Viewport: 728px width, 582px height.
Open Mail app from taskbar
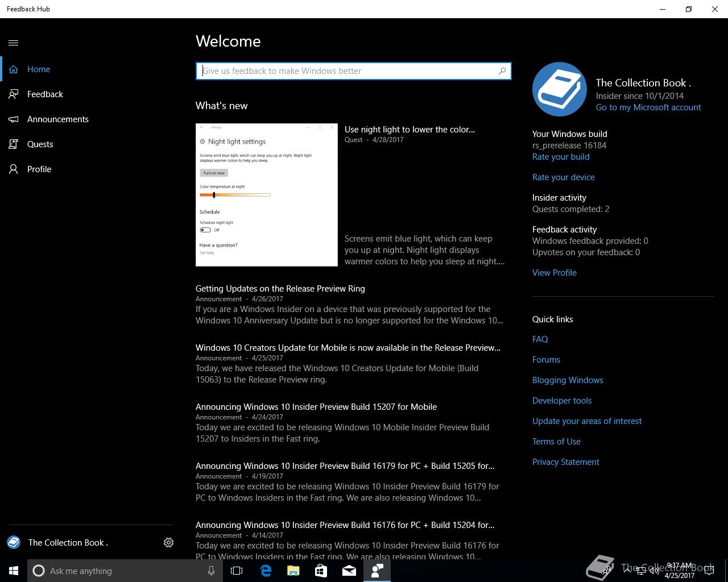349,571
